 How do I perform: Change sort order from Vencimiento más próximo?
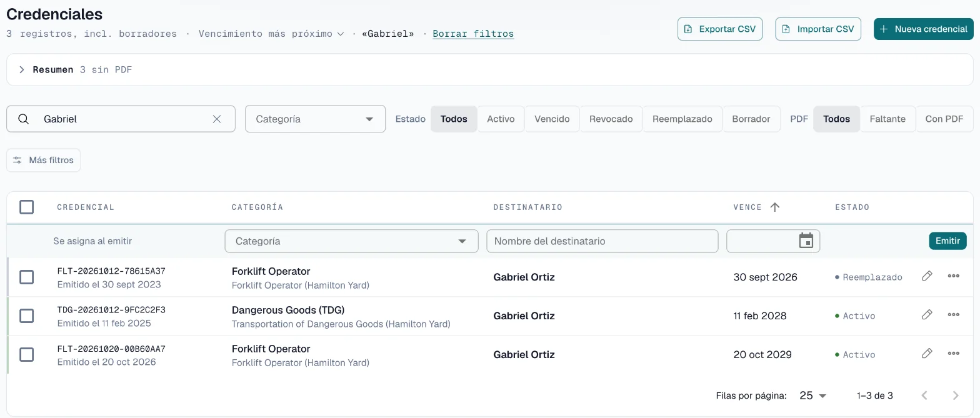(x=271, y=34)
